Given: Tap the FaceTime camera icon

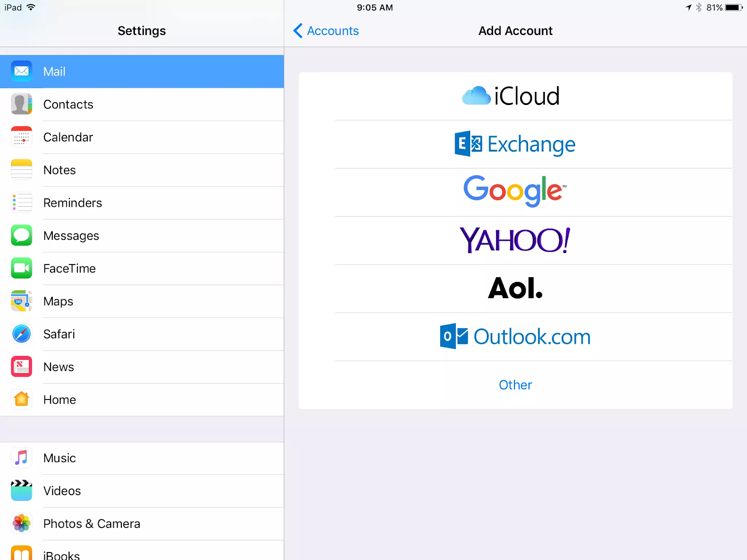Looking at the screenshot, I should click(x=21, y=268).
